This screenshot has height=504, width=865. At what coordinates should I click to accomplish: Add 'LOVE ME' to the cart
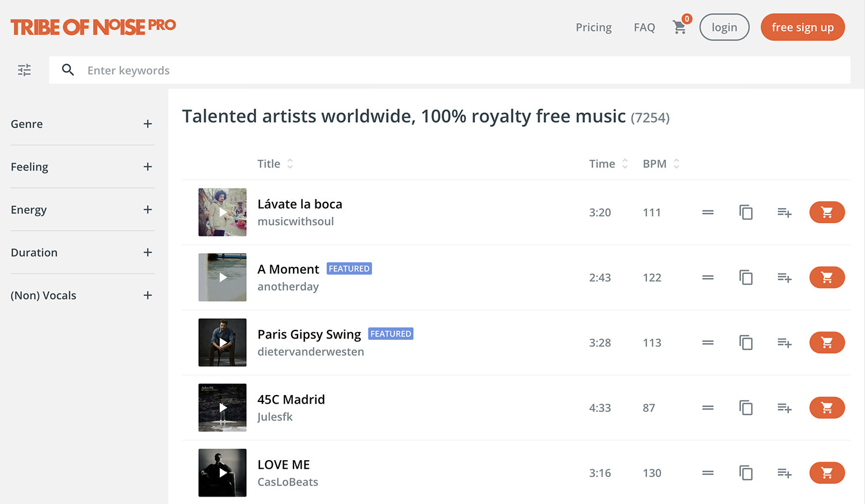pyautogui.click(x=827, y=473)
